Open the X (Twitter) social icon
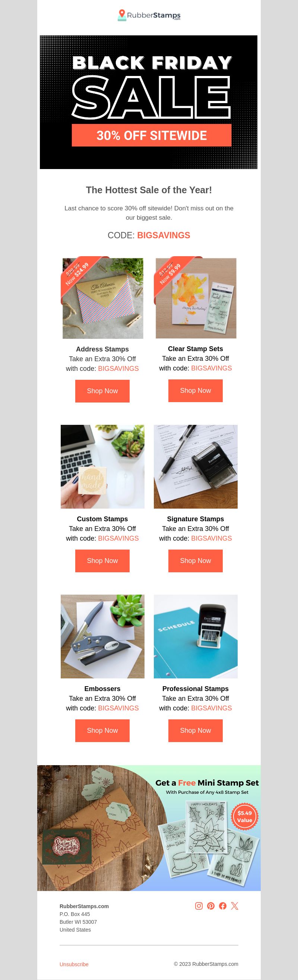The image size is (298, 980). 234,906
